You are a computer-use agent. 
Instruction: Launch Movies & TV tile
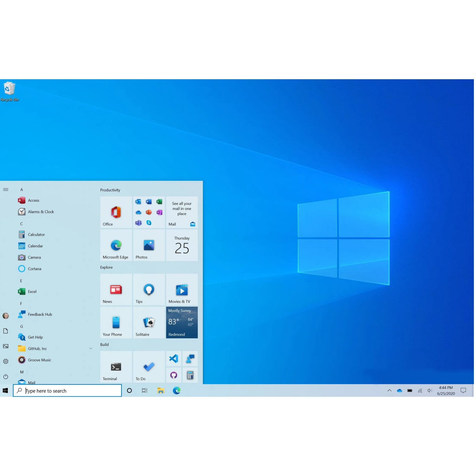click(182, 289)
